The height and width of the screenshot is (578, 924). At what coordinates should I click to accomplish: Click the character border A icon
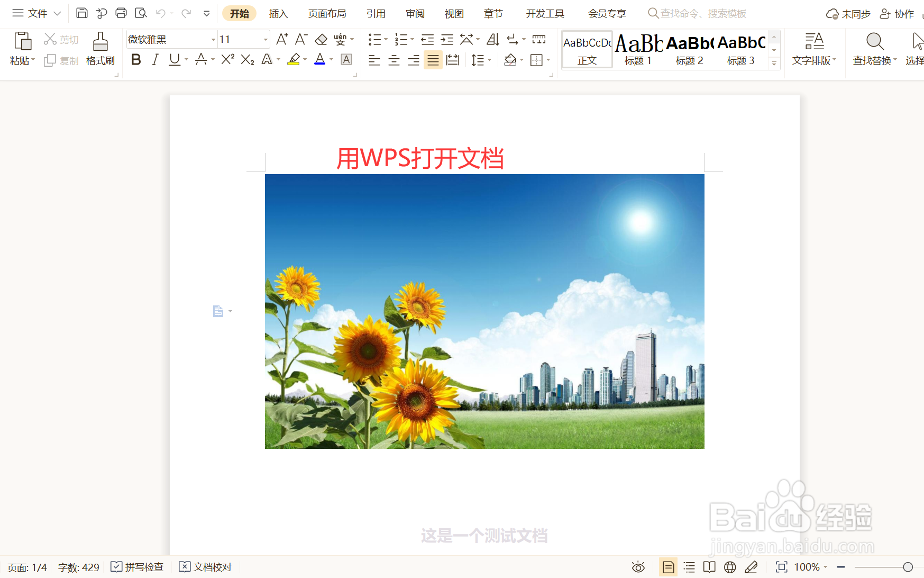(x=346, y=59)
